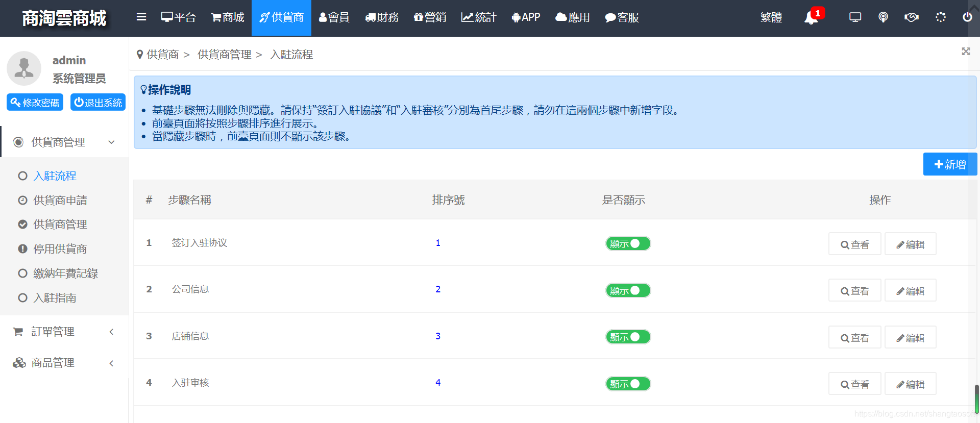Screen dimensions: 980x423
Task: Click sort number 4 of 入驻审核
Action: pos(438,383)
